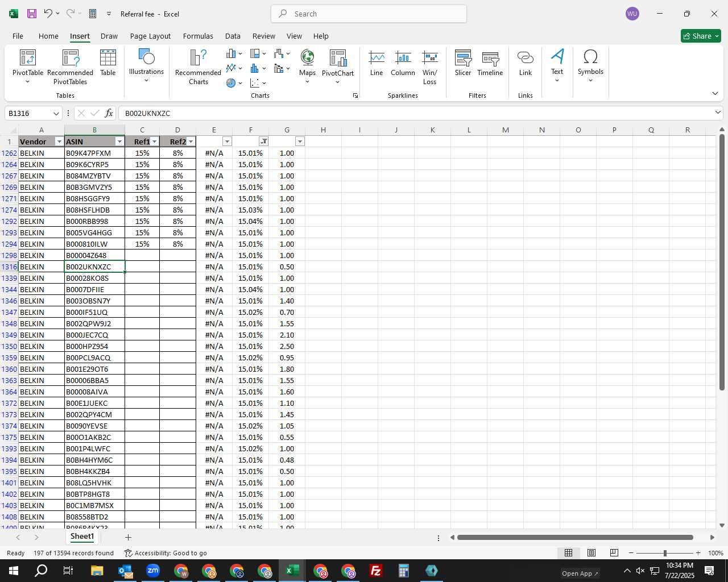Switch to Page Layout view
The height and width of the screenshot is (582, 728).
(x=591, y=553)
